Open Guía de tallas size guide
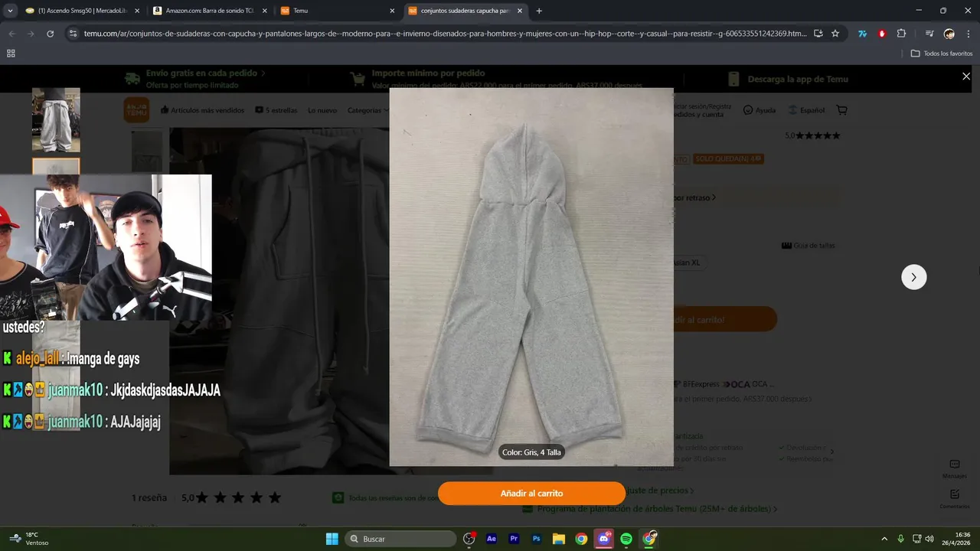 pos(808,246)
